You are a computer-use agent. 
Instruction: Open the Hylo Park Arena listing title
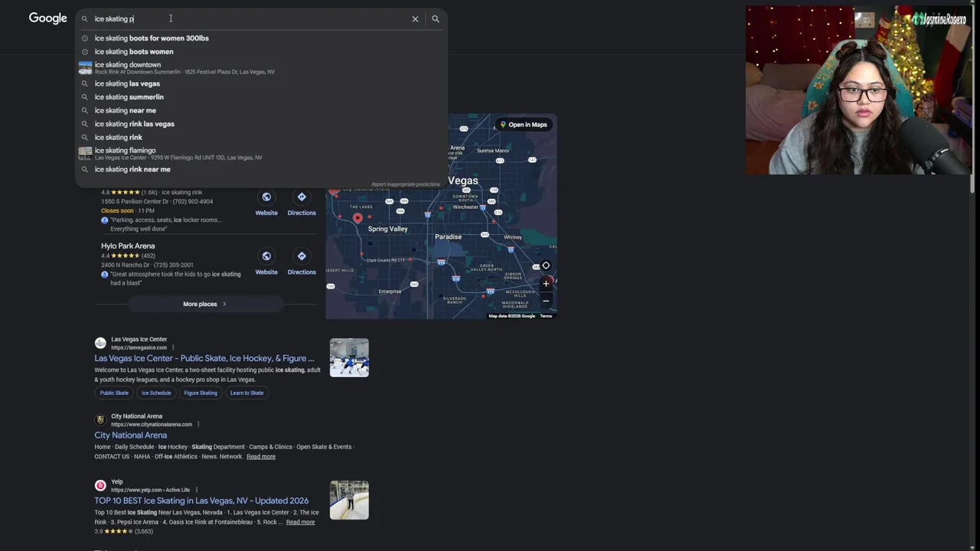tap(128, 246)
